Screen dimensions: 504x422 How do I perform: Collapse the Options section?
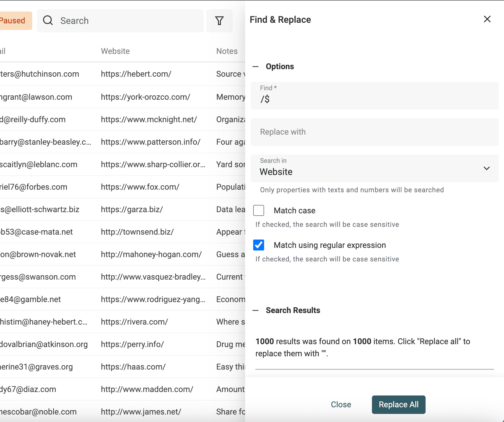point(255,67)
